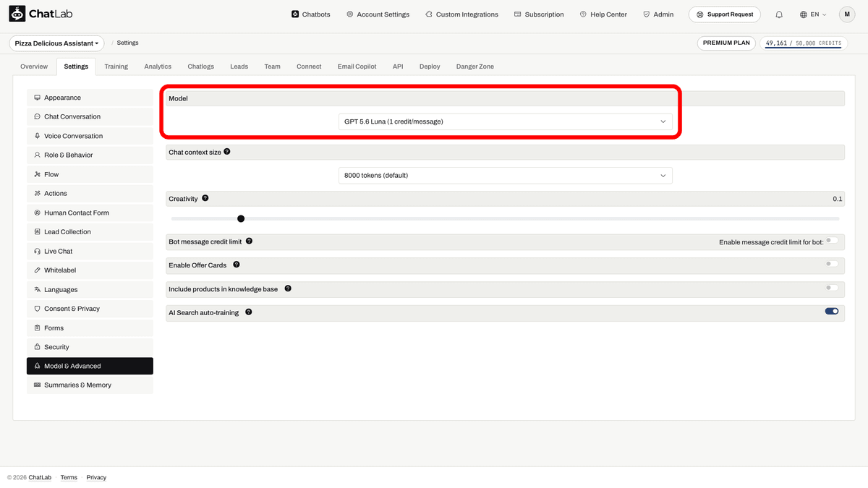Viewport: 868px width, 488px height.
Task: Click the Creativity slider handle
Action: pyautogui.click(x=241, y=218)
